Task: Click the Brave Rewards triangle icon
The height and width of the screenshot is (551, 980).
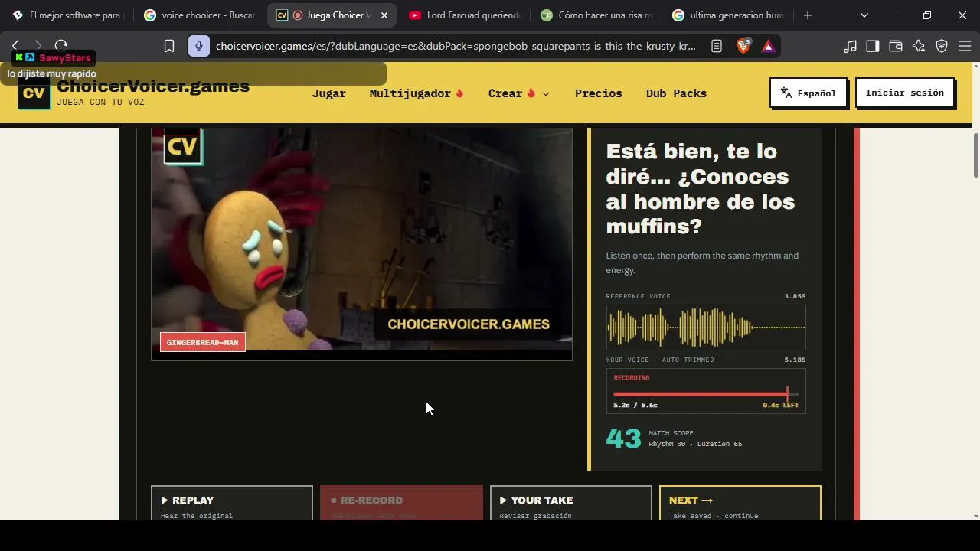Action: tap(768, 46)
